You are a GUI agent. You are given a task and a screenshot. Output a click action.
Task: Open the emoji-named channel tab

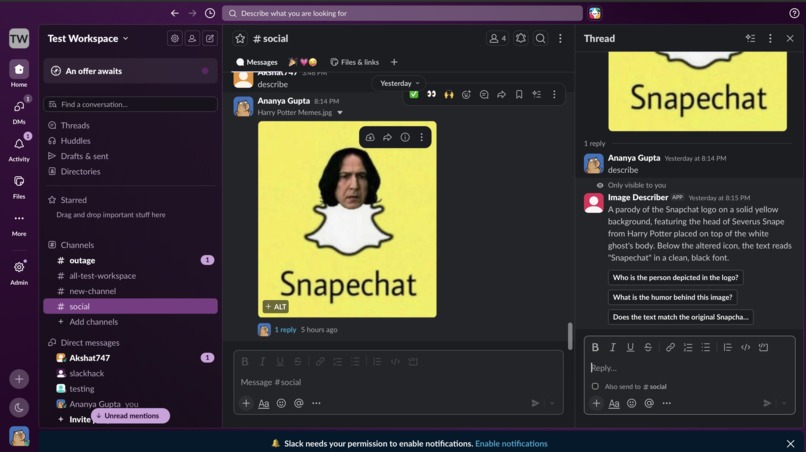[303, 62]
